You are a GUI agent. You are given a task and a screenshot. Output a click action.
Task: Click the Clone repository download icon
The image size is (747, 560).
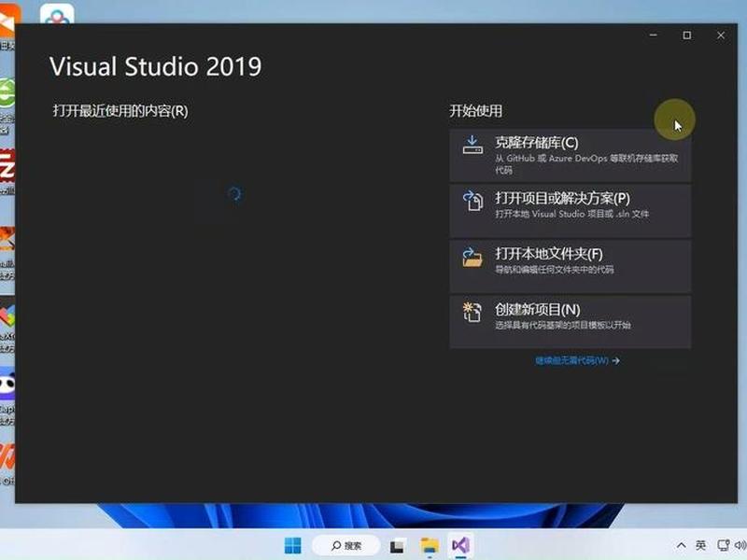click(x=472, y=145)
